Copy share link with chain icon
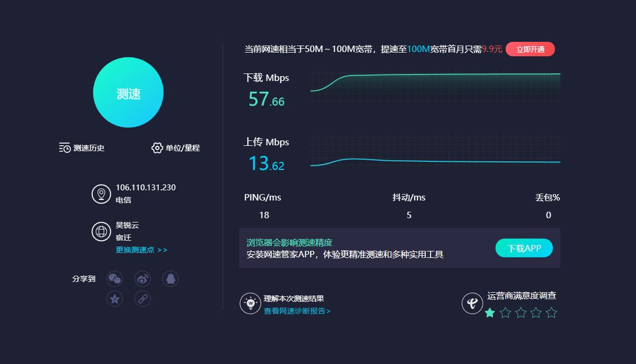The width and height of the screenshot is (636, 364). pyautogui.click(x=142, y=299)
